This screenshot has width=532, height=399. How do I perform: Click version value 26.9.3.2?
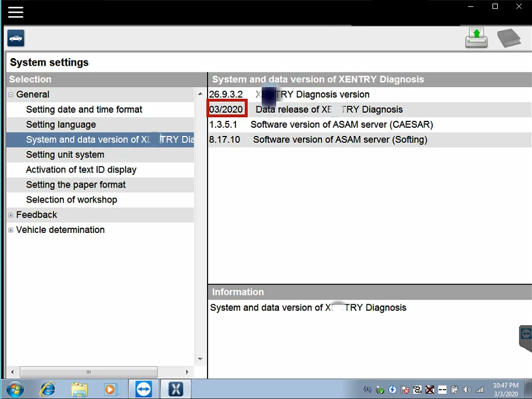point(226,95)
